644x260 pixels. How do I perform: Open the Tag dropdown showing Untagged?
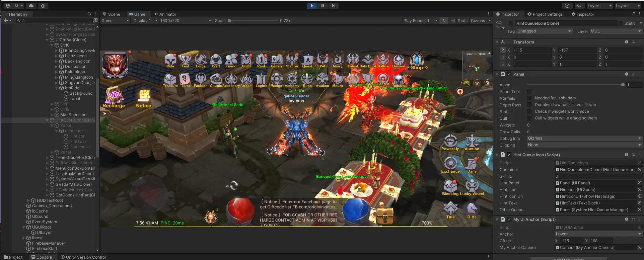544,31
